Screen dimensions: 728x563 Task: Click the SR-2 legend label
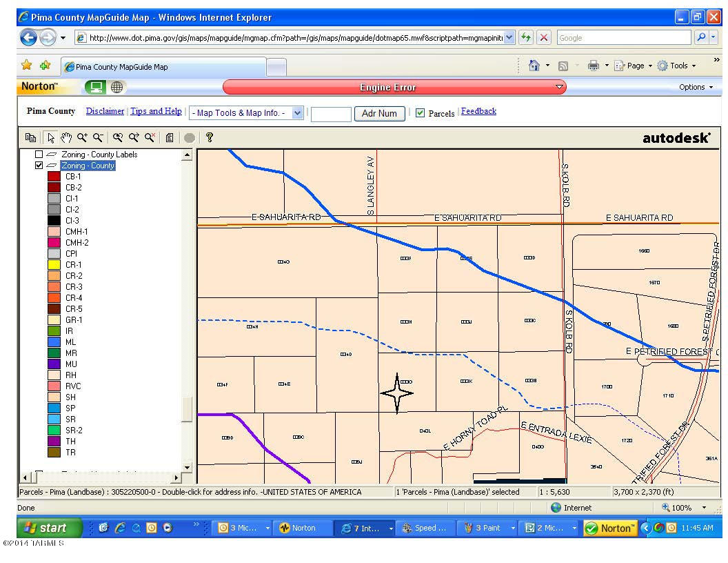pos(74,430)
